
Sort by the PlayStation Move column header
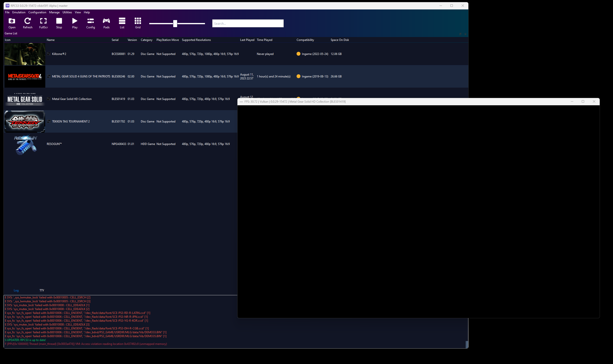tap(168, 40)
